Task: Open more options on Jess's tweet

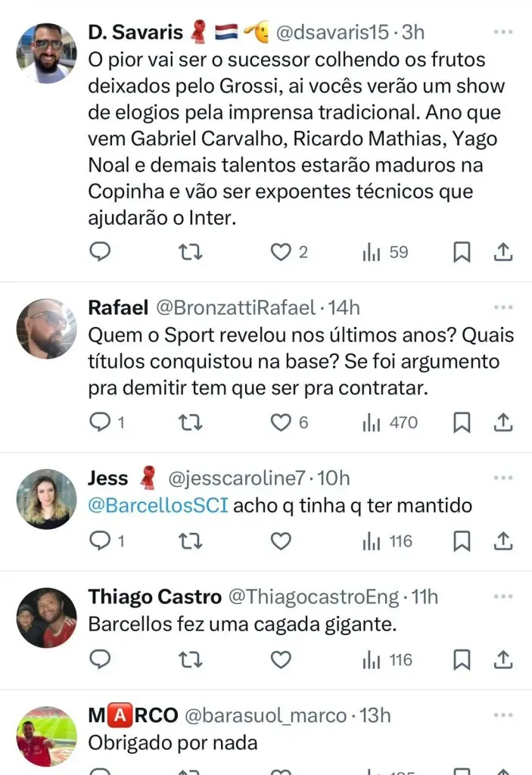Action: 503,479
